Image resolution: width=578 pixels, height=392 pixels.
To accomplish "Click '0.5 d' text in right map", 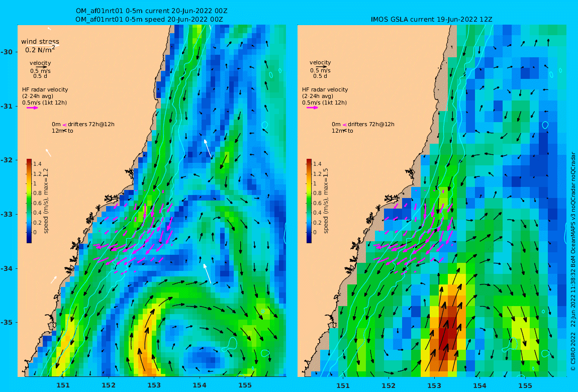I will click(320, 76).
